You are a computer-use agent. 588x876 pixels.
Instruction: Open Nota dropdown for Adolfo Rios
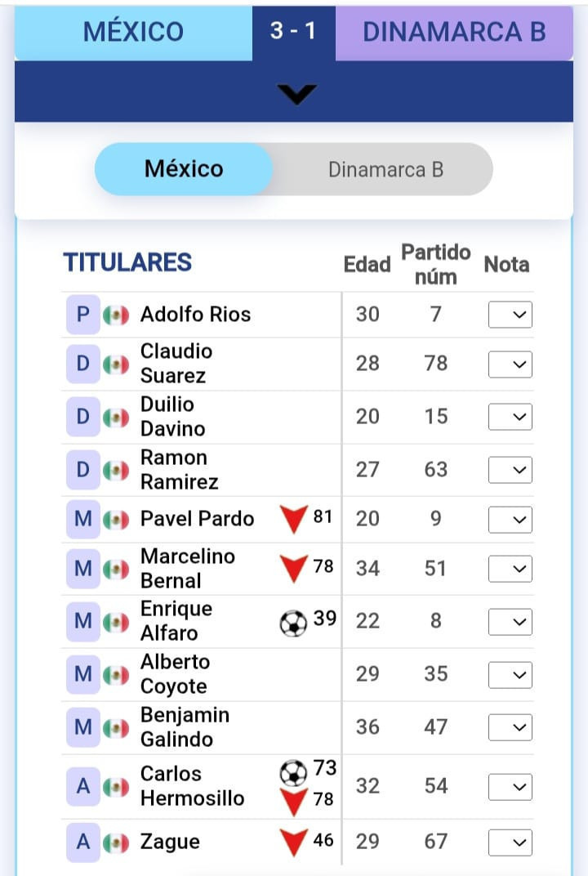[510, 315]
